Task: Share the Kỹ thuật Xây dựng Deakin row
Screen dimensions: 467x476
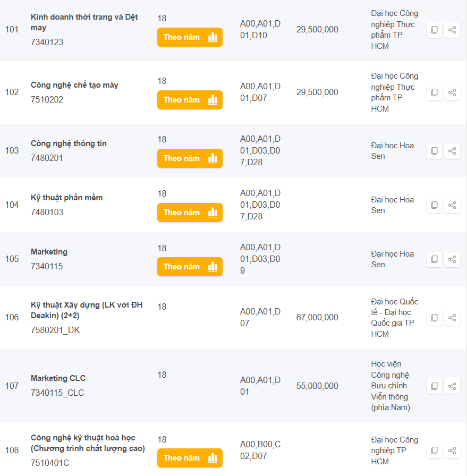Action: (x=452, y=318)
